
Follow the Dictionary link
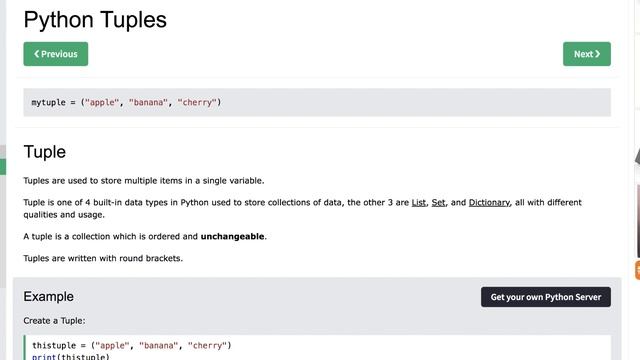tap(489, 202)
